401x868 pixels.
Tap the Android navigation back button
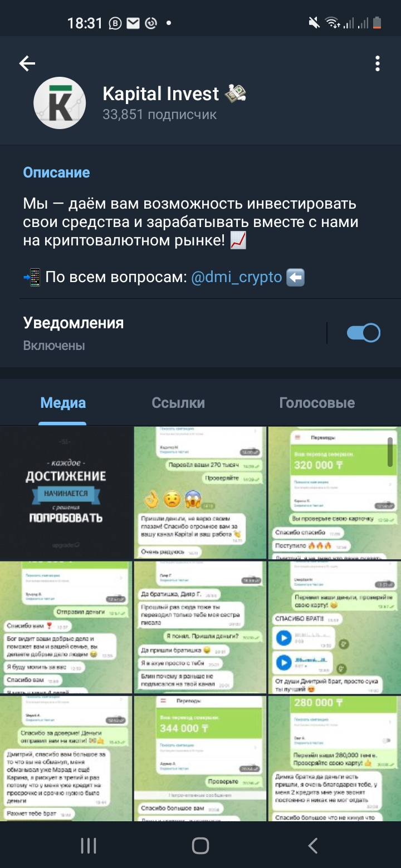click(313, 846)
